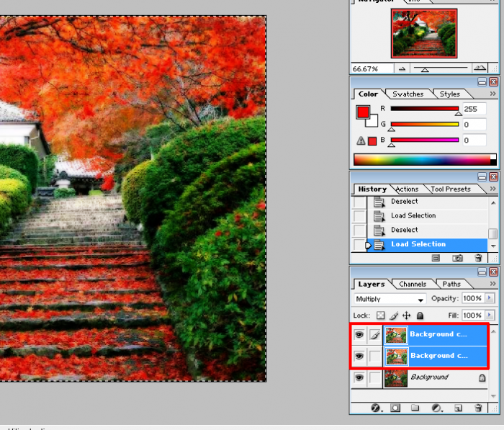Image resolution: width=504 pixels, height=430 pixels.
Task: Toggle lock position icon
Action: [x=407, y=315]
